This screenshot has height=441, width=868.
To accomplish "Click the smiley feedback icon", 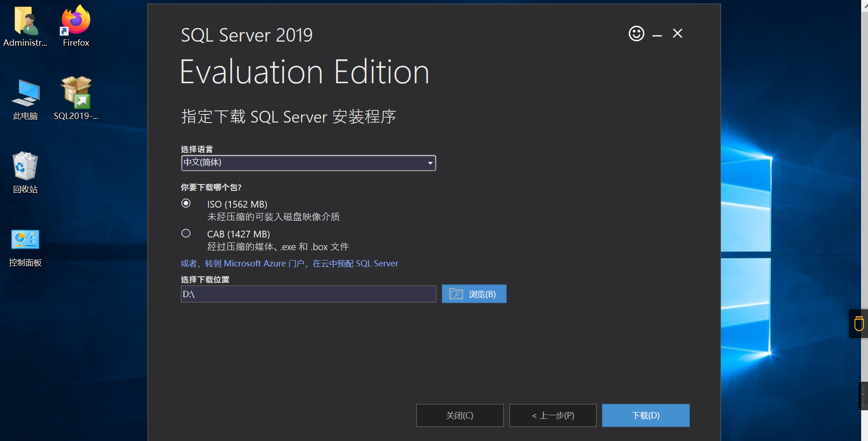I will tap(636, 33).
